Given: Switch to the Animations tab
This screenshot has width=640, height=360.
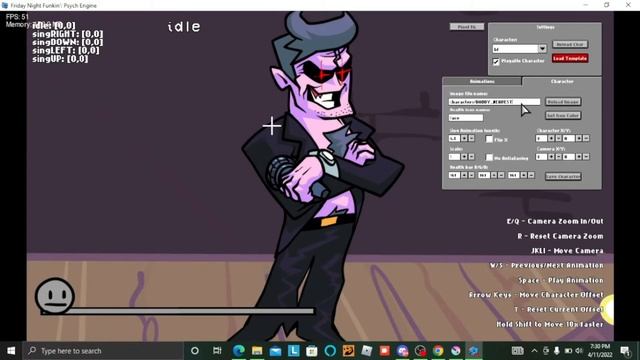Looking at the screenshot, I should click(482, 81).
